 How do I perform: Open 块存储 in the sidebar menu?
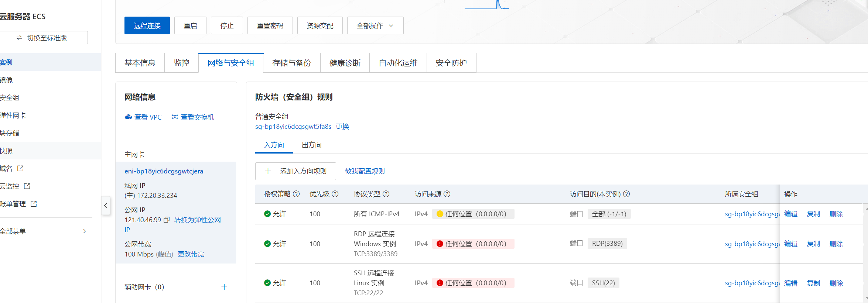tap(51, 133)
